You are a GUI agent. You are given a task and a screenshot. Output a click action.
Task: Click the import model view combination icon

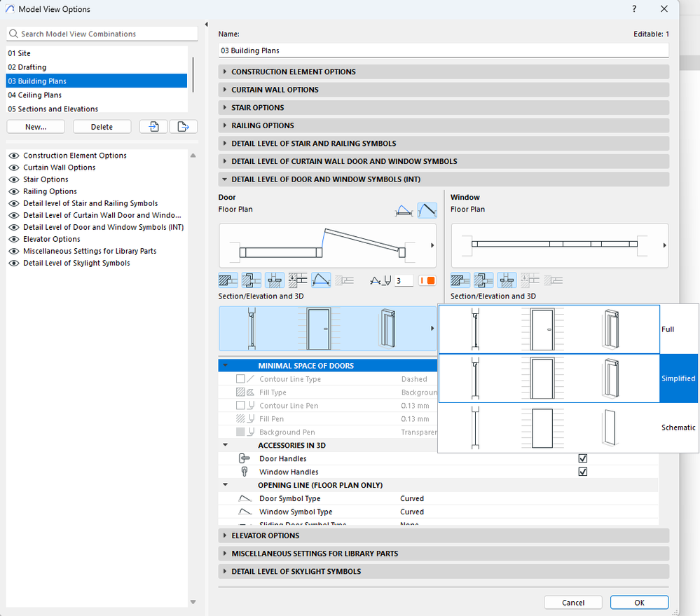click(153, 127)
